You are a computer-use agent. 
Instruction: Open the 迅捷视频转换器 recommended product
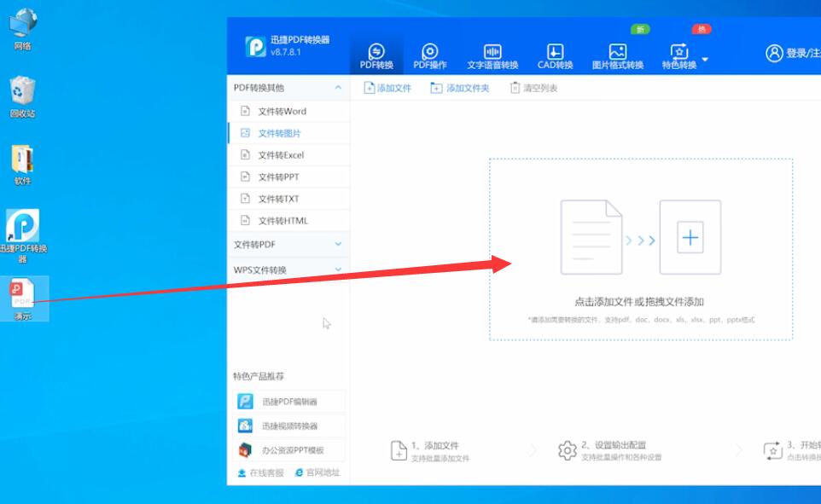point(289,426)
